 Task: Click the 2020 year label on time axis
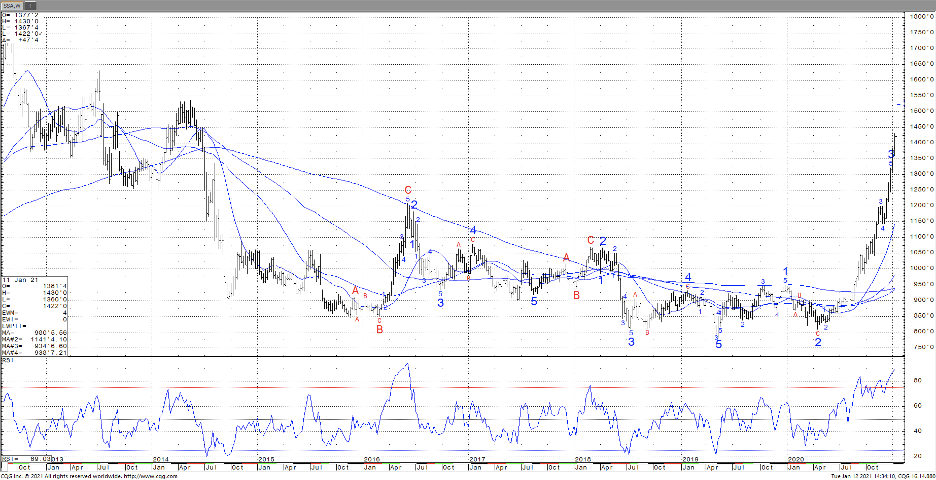[x=796, y=456]
